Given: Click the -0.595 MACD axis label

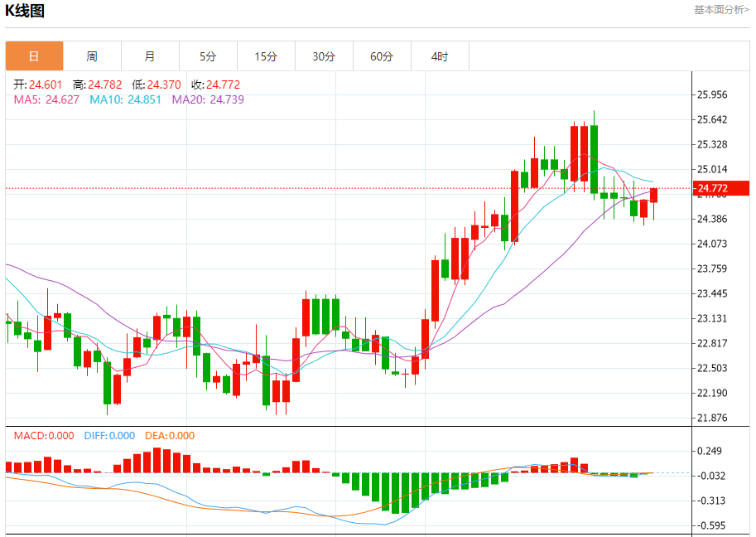Looking at the screenshot, I should tap(710, 525).
